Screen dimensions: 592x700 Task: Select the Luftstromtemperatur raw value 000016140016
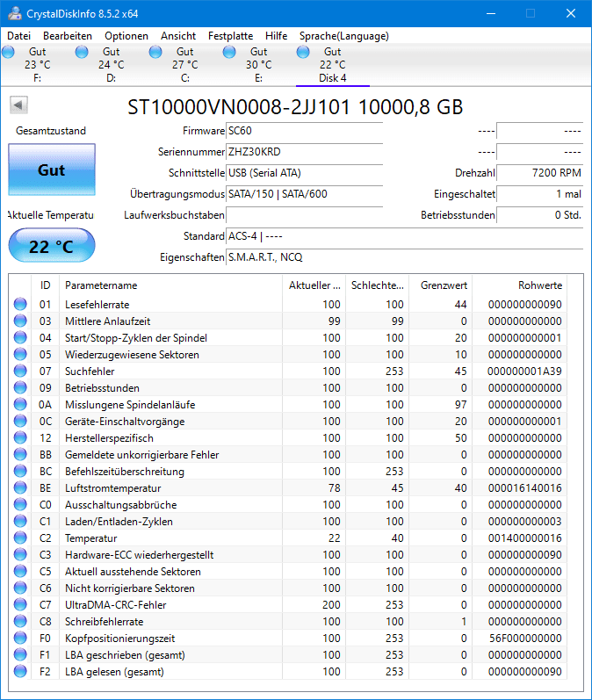[524, 488]
